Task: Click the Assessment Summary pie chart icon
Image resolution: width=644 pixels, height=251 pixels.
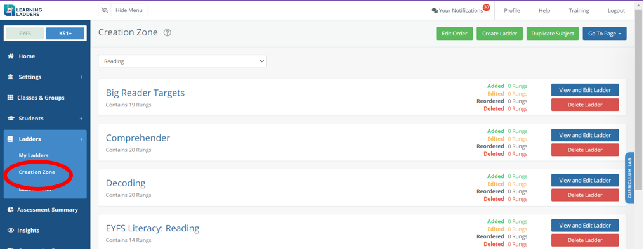Action: click(11, 210)
